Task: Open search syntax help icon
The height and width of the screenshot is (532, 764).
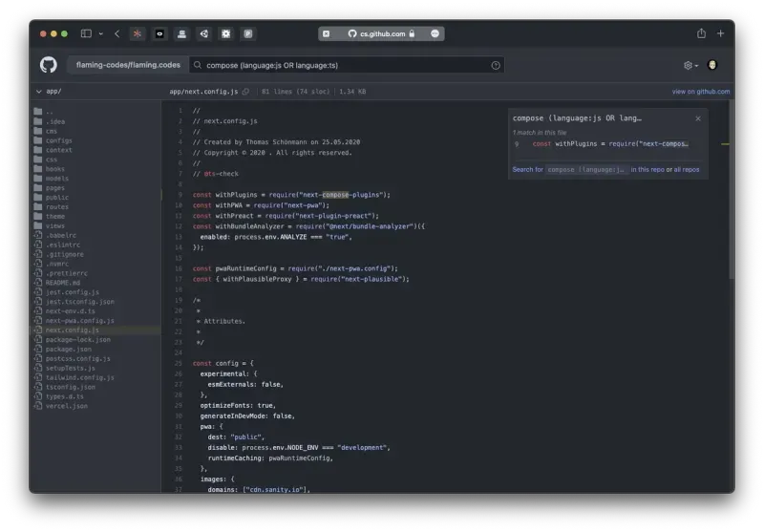Action: (496, 65)
